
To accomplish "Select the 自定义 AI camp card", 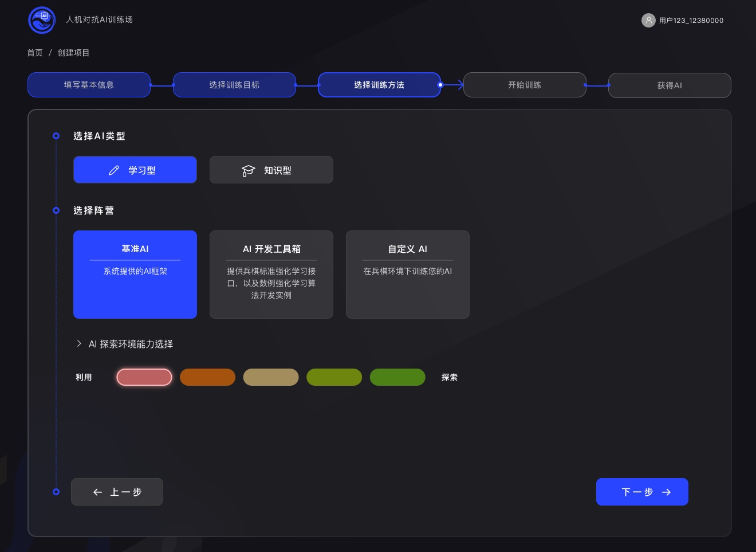I will [x=407, y=274].
